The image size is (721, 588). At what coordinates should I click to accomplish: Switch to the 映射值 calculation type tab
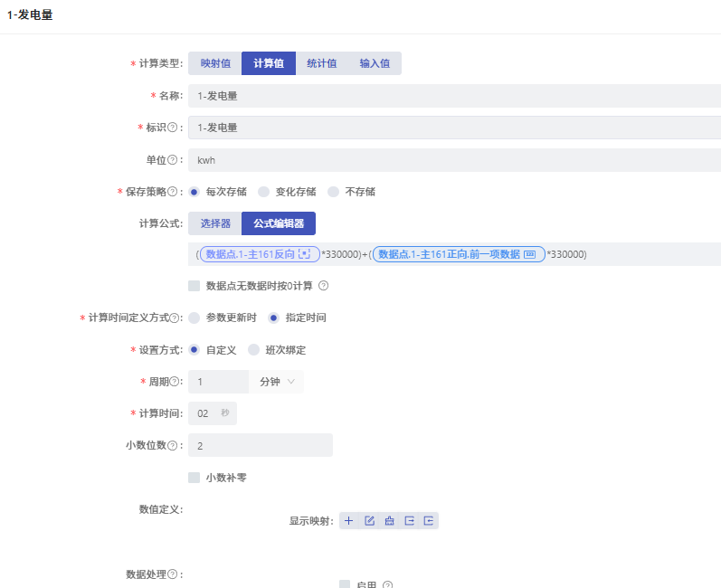[215, 63]
